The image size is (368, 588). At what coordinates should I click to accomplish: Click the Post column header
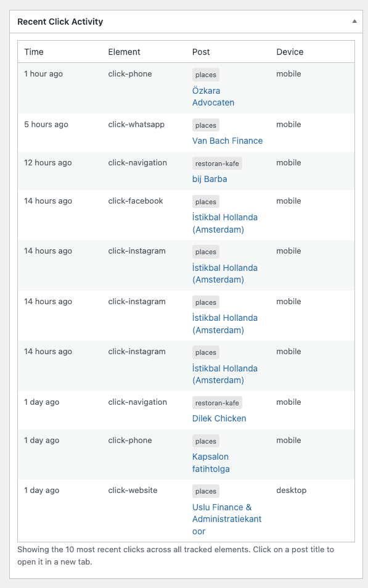(x=201, y=52)
